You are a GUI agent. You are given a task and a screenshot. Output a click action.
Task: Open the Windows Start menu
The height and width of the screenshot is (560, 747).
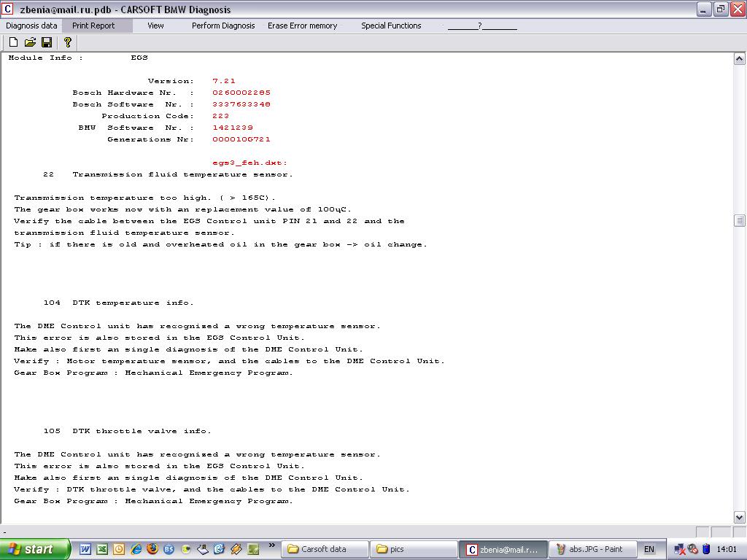(34, 549)
